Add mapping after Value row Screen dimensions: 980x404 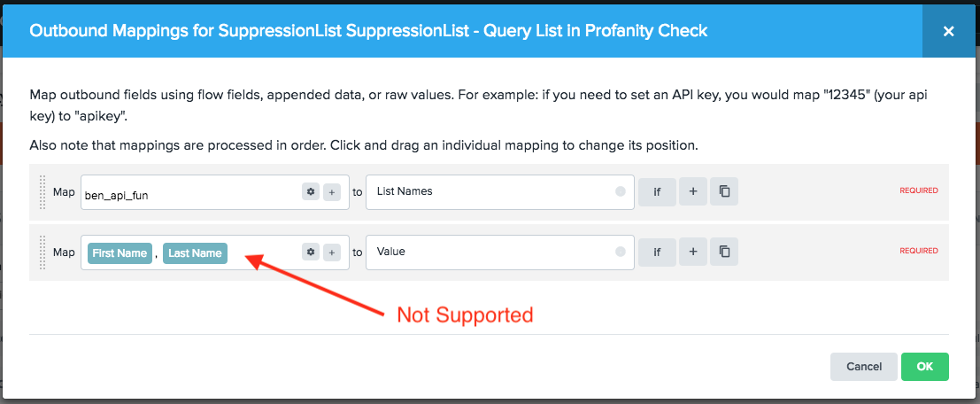[x=693, y=252]
